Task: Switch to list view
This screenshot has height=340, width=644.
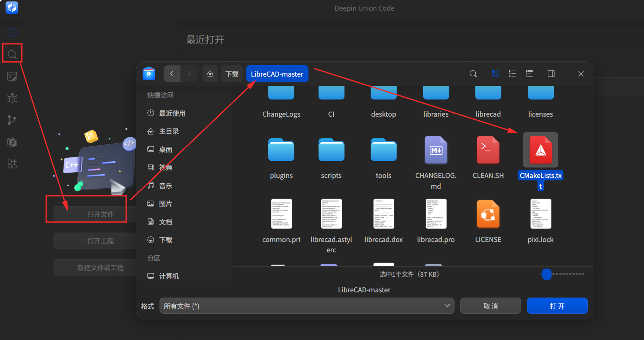Action: [x=512, y=74]
